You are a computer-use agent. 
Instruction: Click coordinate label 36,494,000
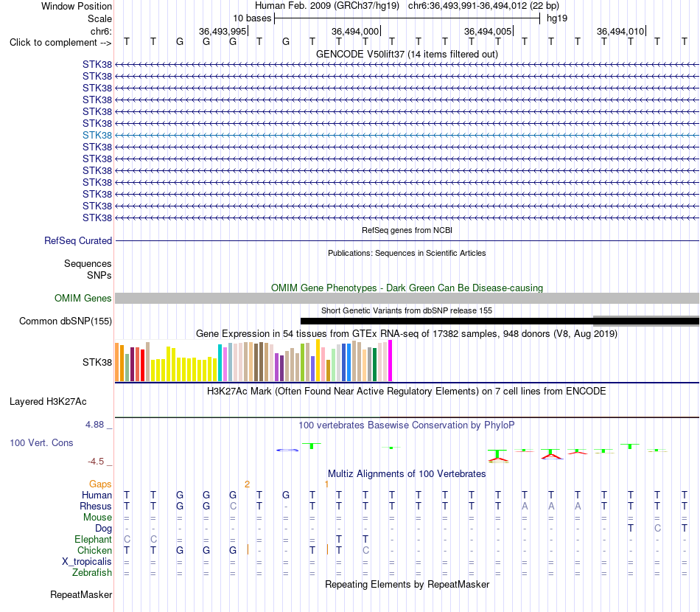pyautogui.click(x=355, y=31)
